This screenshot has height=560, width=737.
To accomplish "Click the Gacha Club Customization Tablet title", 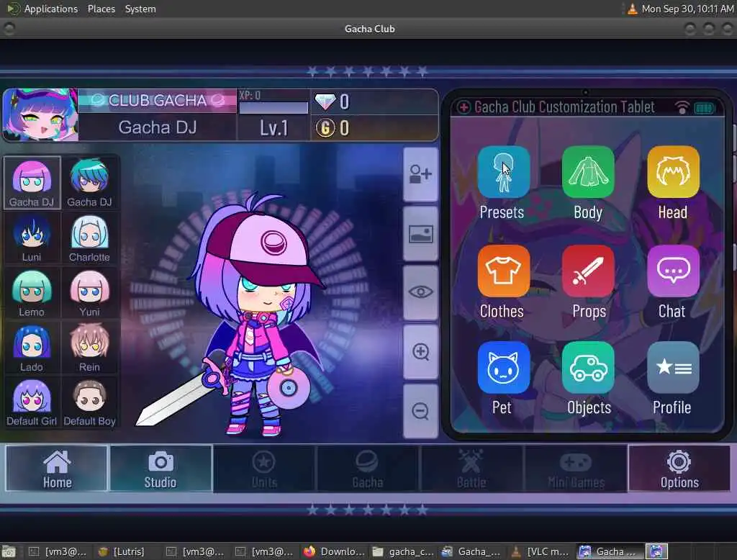I will [564, 107].
